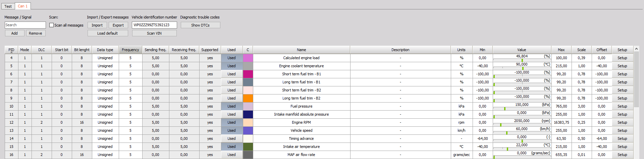
Task: Click the Add button
Action: coord(14,33)
